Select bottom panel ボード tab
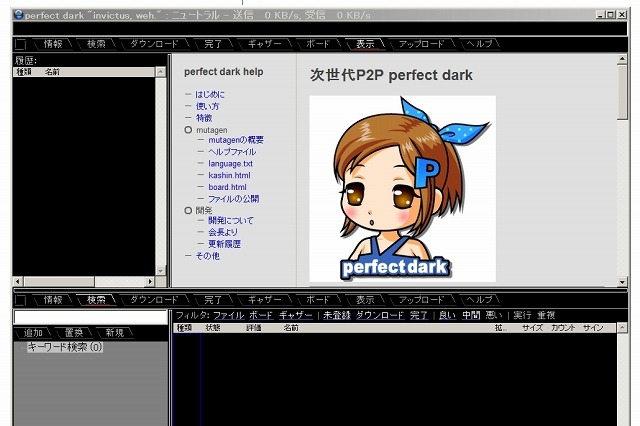The width and height of the screenshot is (640, 426). pos(318,300)
